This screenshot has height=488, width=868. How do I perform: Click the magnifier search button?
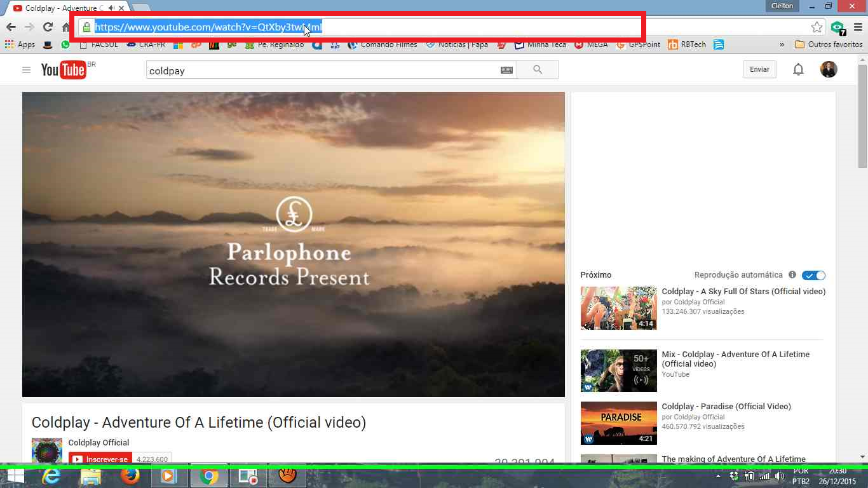538,70
